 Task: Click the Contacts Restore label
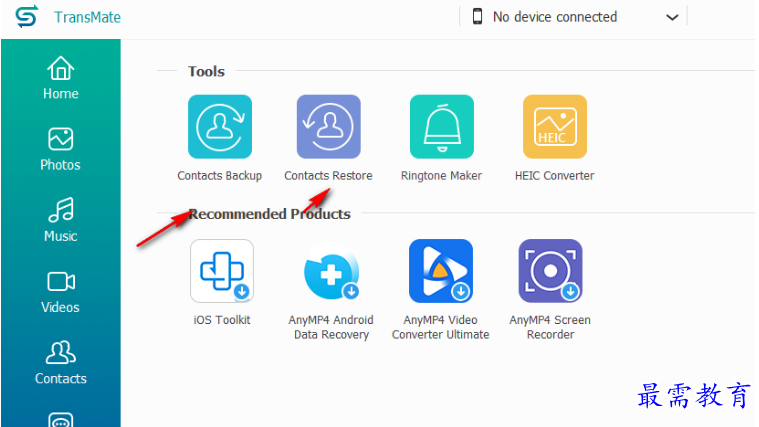(328, 176)
